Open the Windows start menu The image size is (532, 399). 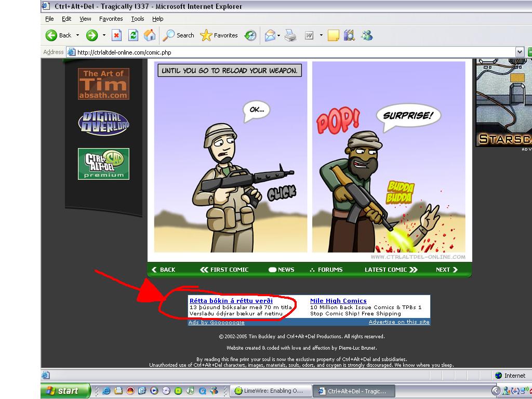(66, 391)
